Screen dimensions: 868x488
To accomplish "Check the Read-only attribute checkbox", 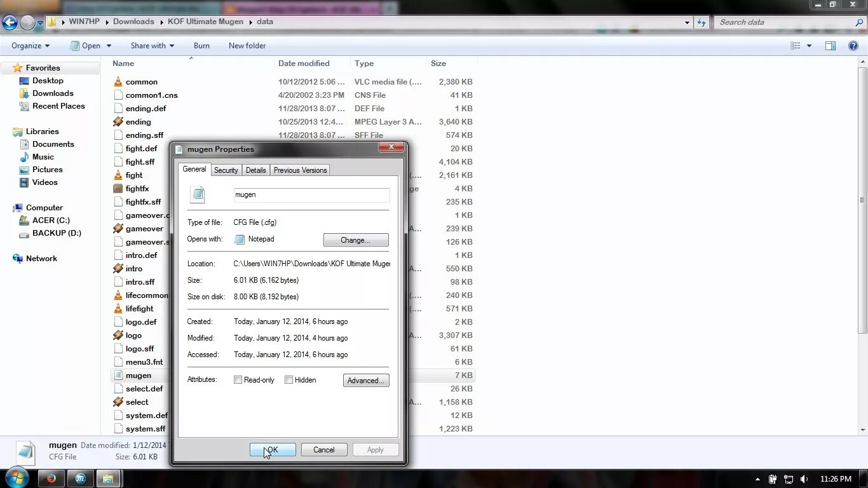I will click(238, 380).
